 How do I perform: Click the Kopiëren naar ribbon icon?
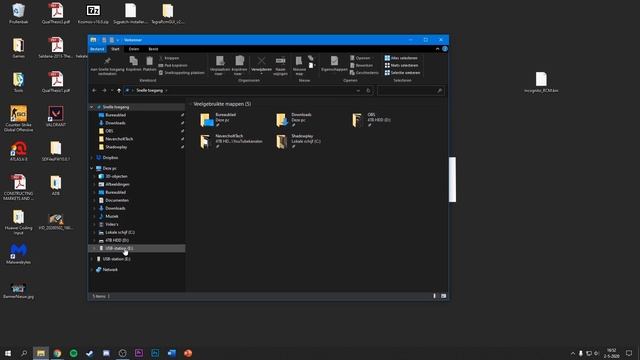(x=240, y=65)
